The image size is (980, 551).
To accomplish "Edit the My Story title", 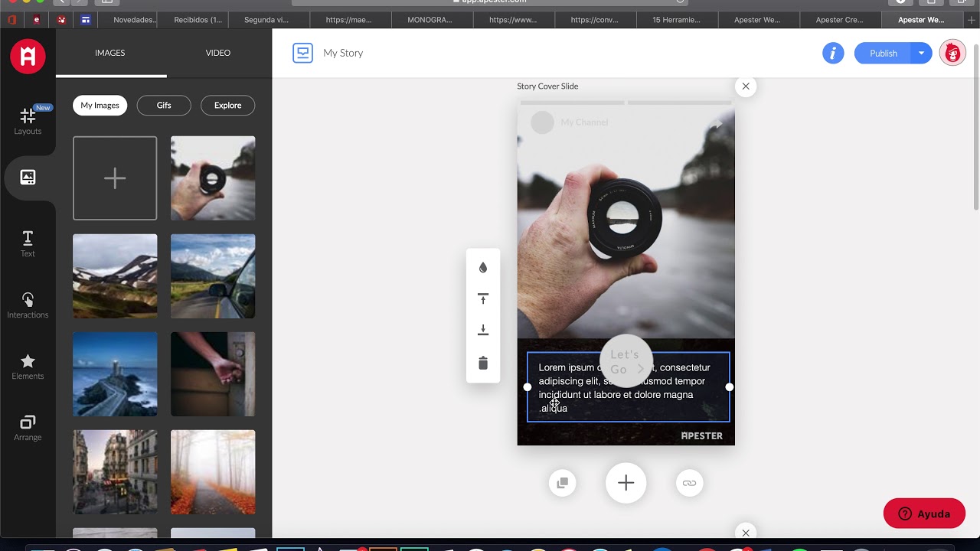I will (x=343, y=53).
